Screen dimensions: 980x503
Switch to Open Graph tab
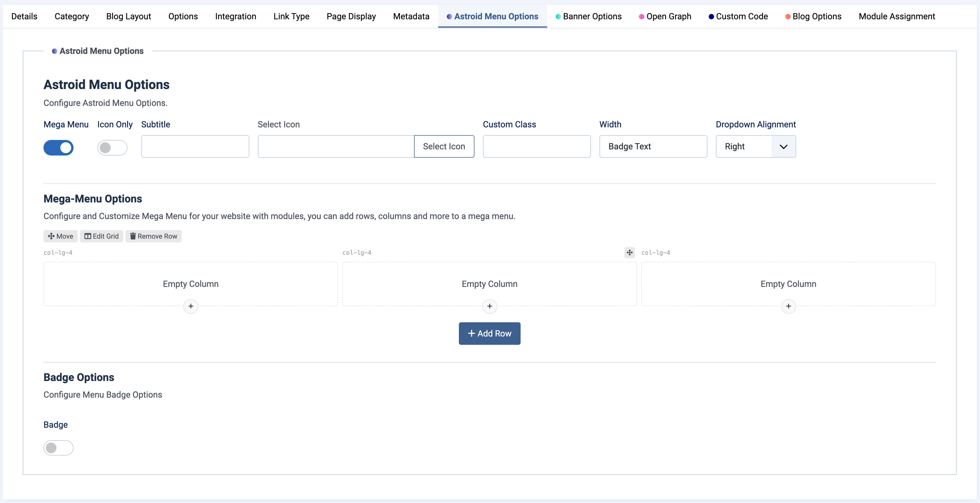point(665,16)
